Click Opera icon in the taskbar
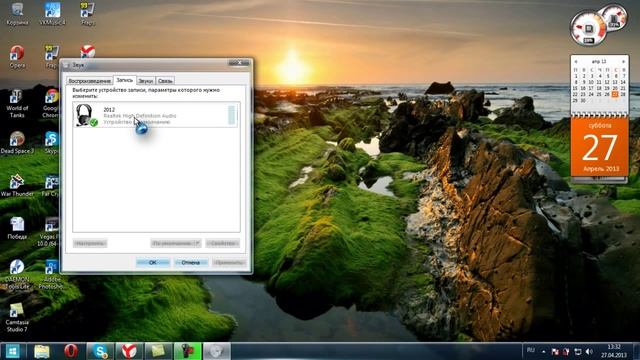The image size is (640, 360). click(x=71, y=351)
